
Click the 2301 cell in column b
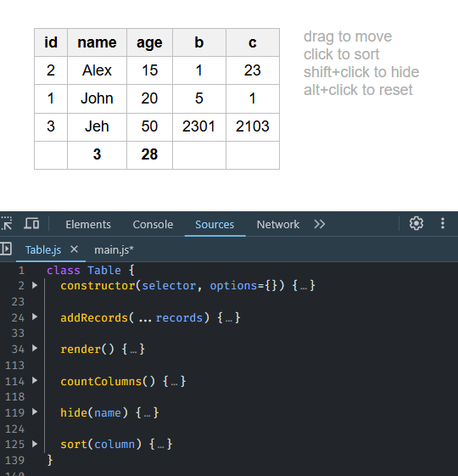198,126
